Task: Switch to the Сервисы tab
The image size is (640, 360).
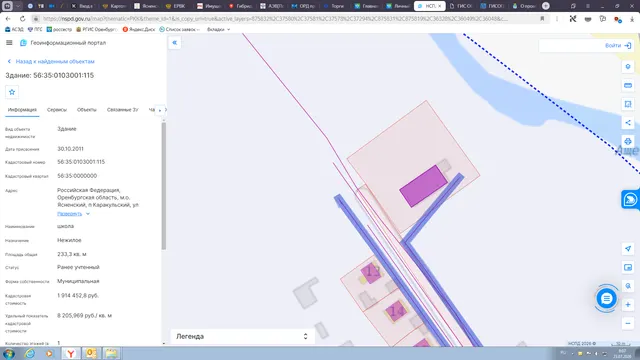Action: [57, 110]
